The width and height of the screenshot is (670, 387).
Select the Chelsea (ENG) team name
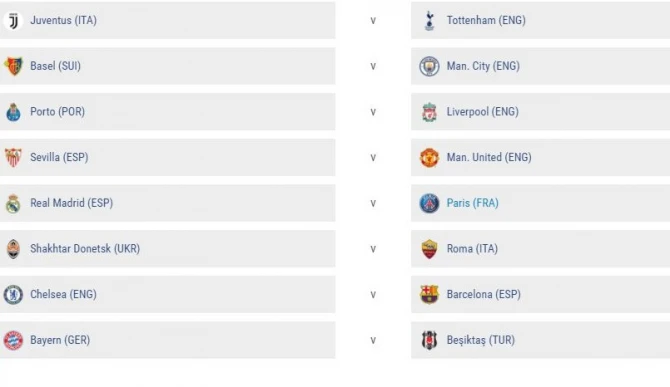pyautogui.click(x=63, y=294)
